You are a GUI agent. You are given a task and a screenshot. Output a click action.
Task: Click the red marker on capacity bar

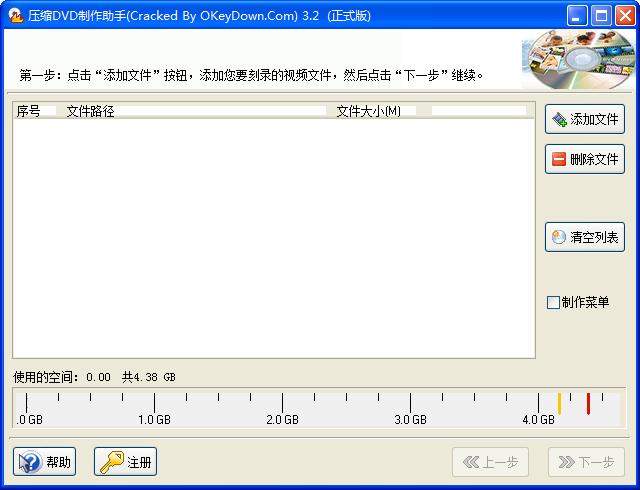coord(588,403)
